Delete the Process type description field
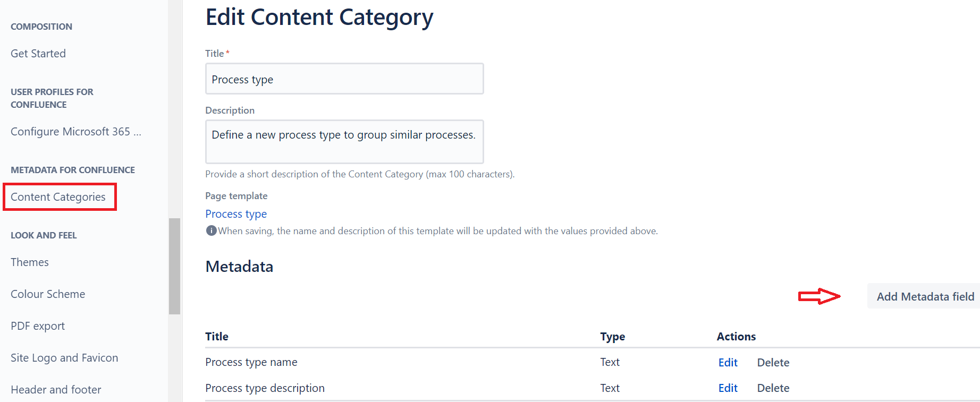This screenshot has height=402, width=980. point(773,388)
